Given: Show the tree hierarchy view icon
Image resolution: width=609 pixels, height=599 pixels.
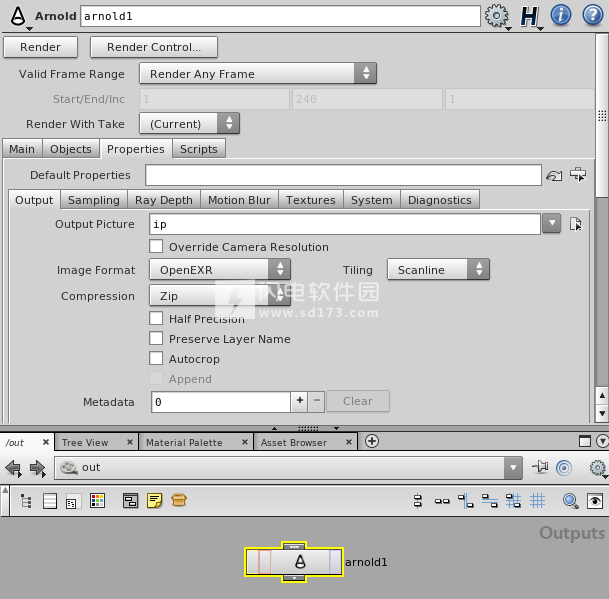Looking at the screenshot, I should point(26,501).
